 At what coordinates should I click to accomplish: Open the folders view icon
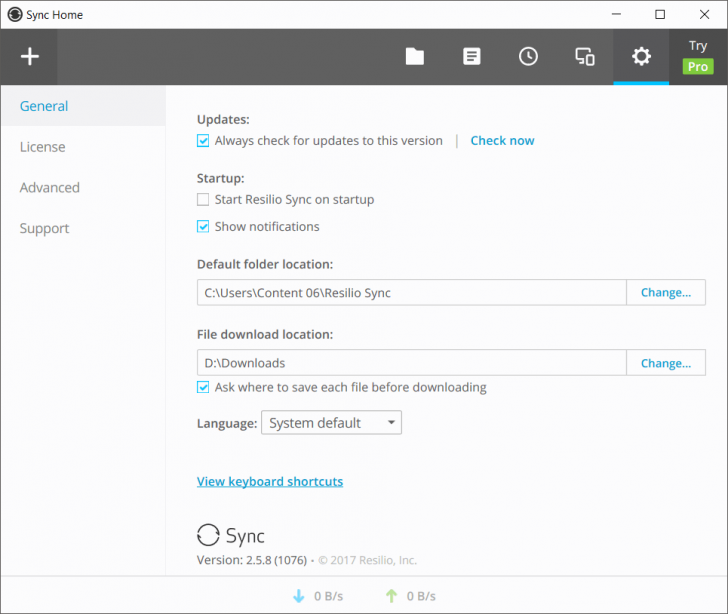point(415,57)
